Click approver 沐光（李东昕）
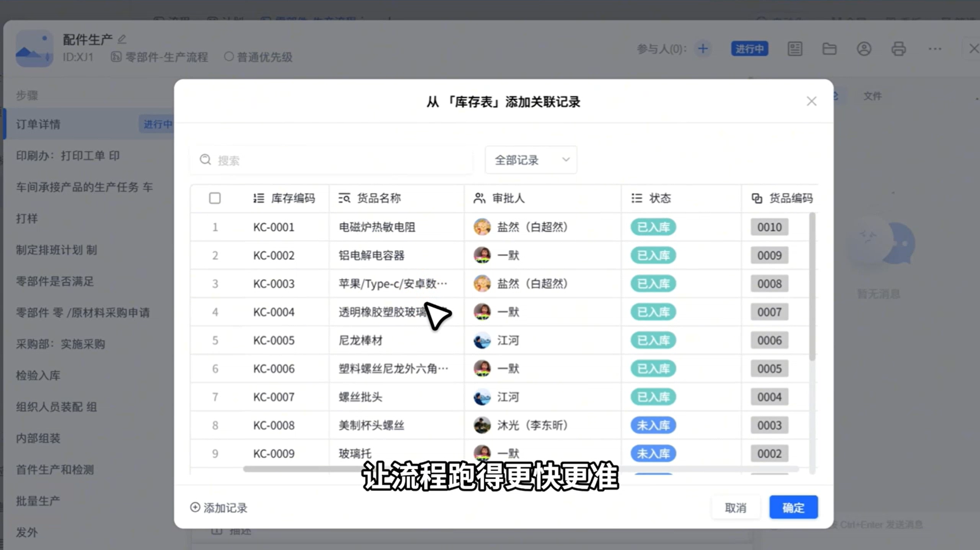This screenshot has height=550, width=980. pos(521,425)
